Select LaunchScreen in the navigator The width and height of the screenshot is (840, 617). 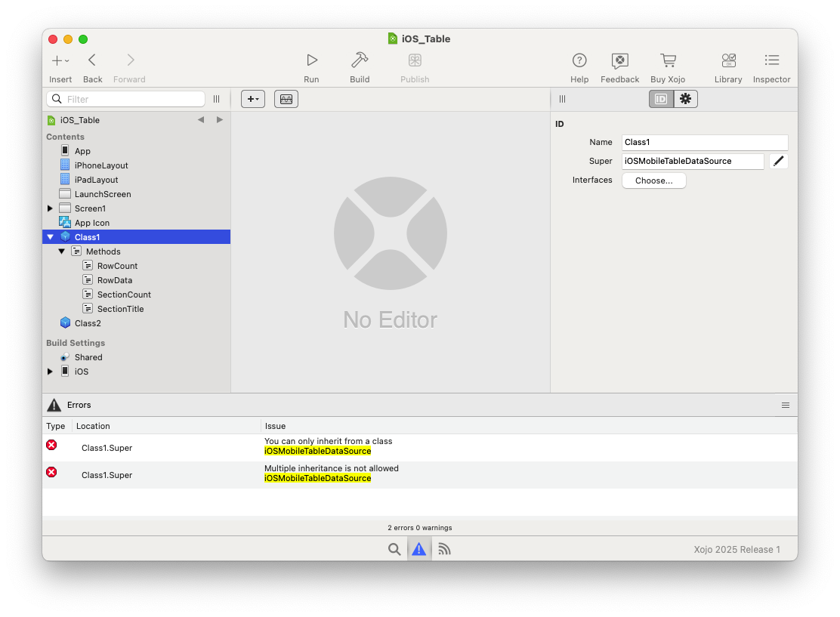[x=103, y=194]
